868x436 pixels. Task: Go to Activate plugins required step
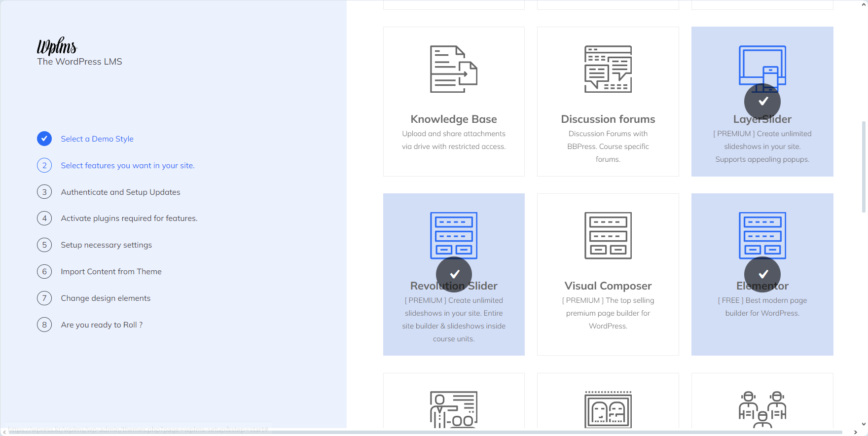129,218
